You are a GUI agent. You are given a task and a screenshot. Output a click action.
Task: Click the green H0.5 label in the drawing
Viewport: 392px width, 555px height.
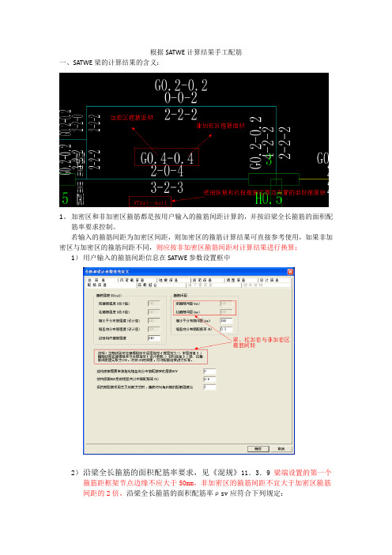click(x=269, y=199)
